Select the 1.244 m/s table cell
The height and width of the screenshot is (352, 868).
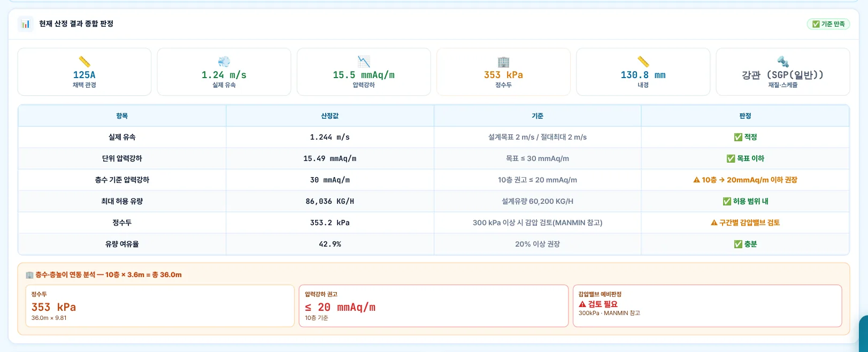330,137
